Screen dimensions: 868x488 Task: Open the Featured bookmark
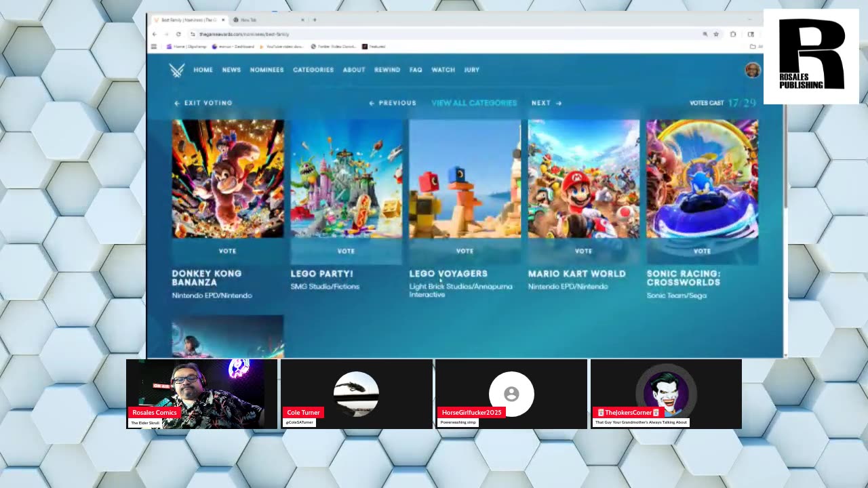point(374,47)
